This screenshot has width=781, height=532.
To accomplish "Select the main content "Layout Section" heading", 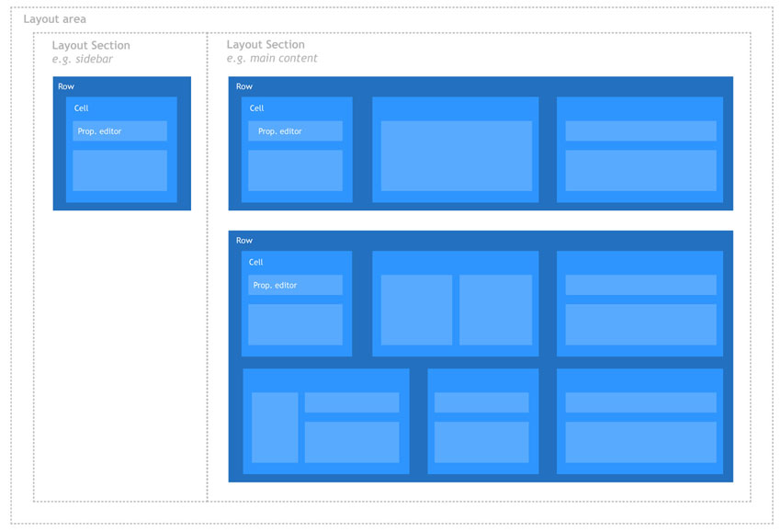I will tap(266, 44).
